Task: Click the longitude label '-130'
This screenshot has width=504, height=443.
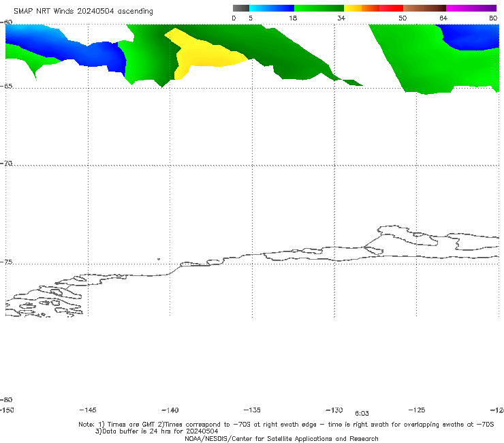Action: click(x=334, y=410)
